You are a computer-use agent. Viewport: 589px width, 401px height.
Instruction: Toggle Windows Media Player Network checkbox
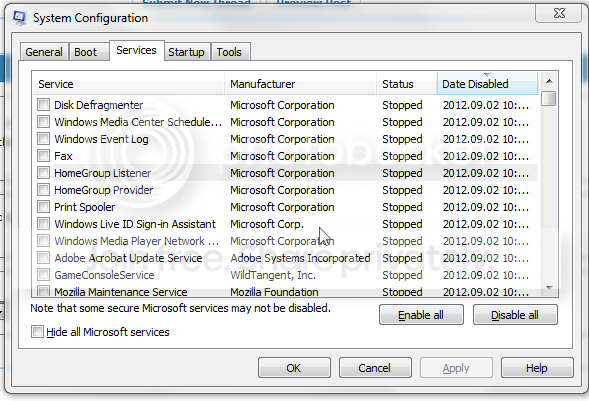(44, 241)
